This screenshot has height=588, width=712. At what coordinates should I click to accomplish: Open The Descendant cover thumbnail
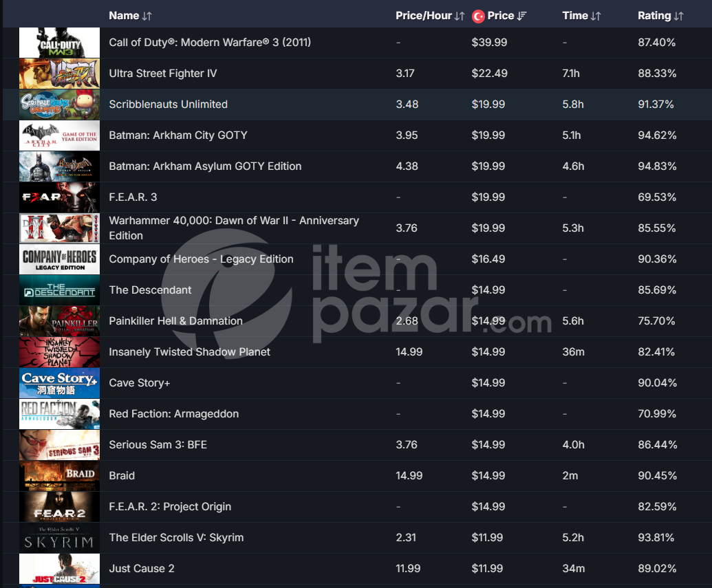(59, 290)
